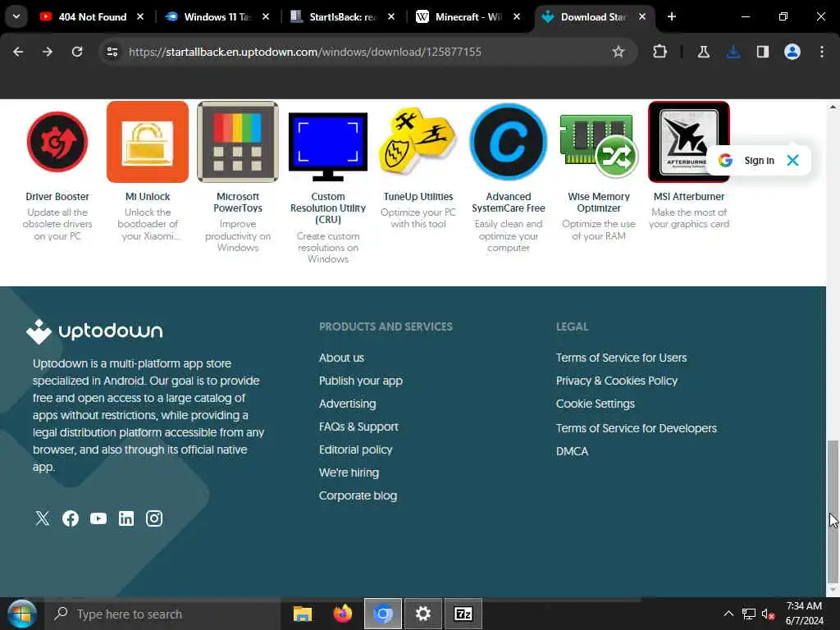Screen dimensions: 840x630
Task: Open the Microsoft PowerToys app icon
Action: tap(238, 142)
